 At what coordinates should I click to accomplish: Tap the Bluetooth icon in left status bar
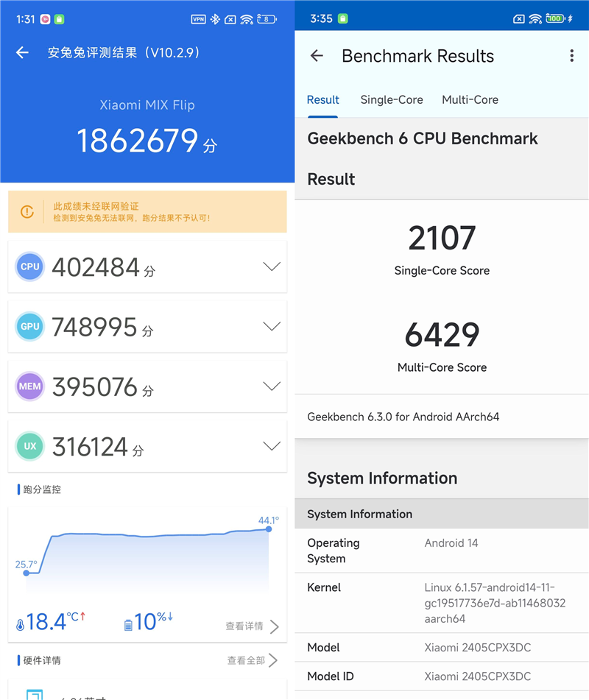click(x=215, y=19)
